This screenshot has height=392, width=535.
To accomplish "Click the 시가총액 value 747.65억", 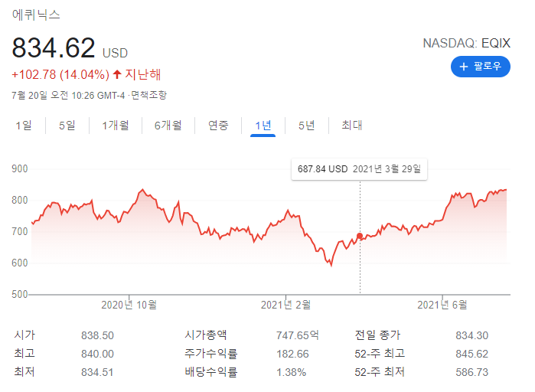I will [298, 335].
